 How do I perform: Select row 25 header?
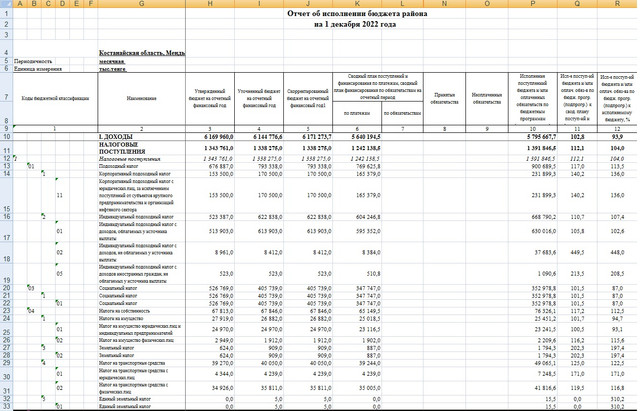[7, 329]
